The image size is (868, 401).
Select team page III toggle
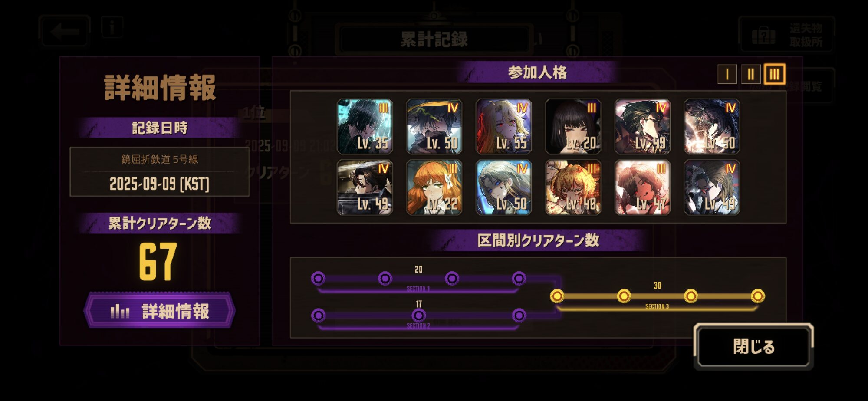(775, 74)
